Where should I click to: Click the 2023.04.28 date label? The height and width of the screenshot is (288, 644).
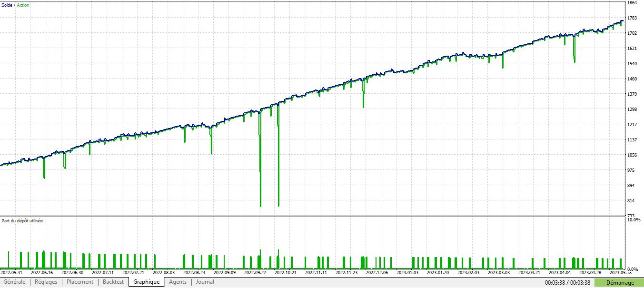click(590, 273)
